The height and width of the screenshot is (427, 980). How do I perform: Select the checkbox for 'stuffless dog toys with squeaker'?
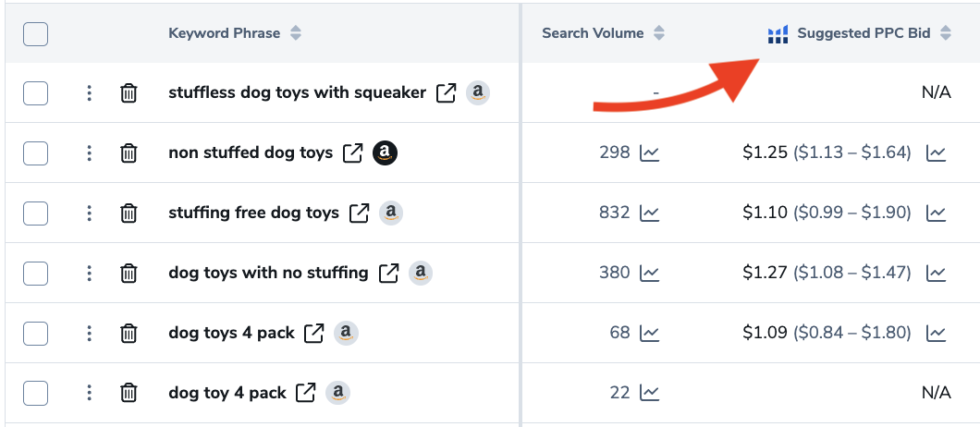pyautogui.click(x=35, y=93)
